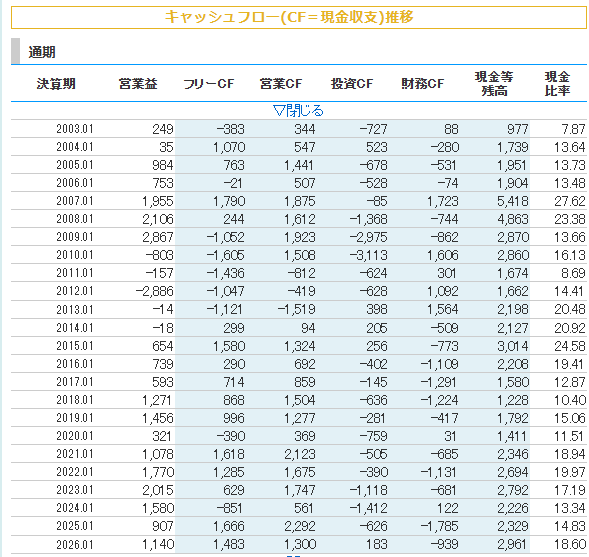Screen dimensions: 589x557
Task: Select the 2006.01 row date cell
Action: [x=74, y=183]
